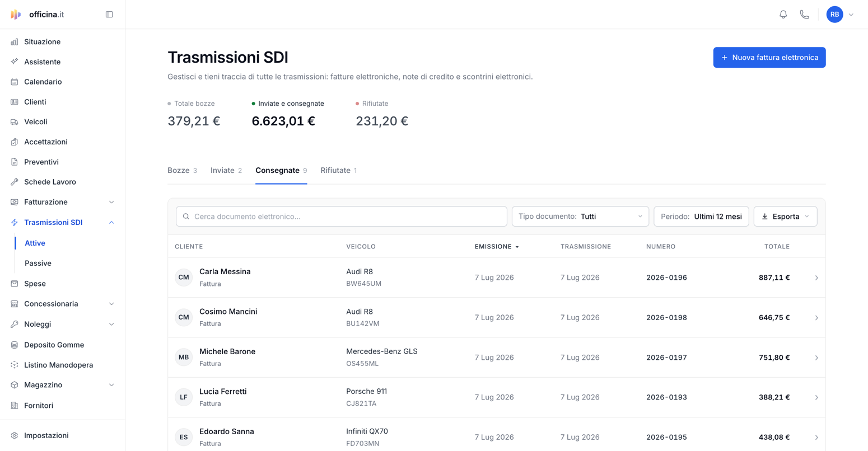This screenshot has width=868, height=451.
Task: Collapse the Trasmissioni SDI submenu
Action: point(62,222)
